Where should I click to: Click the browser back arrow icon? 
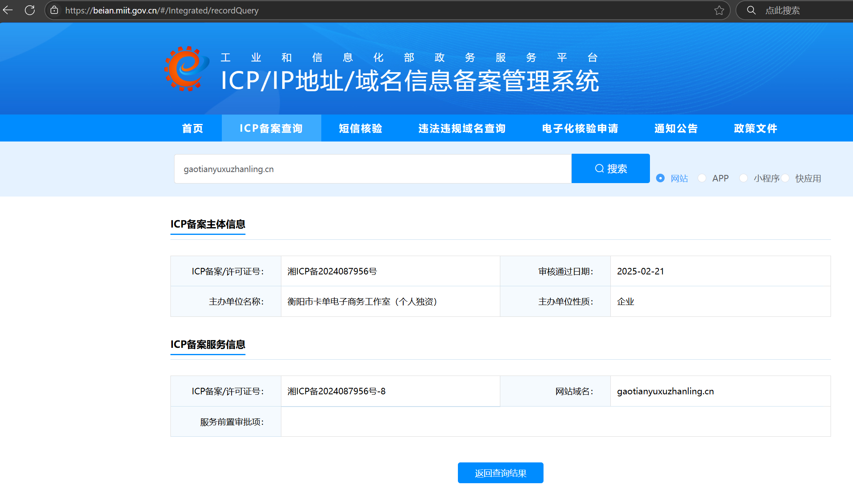pos(8,10)
